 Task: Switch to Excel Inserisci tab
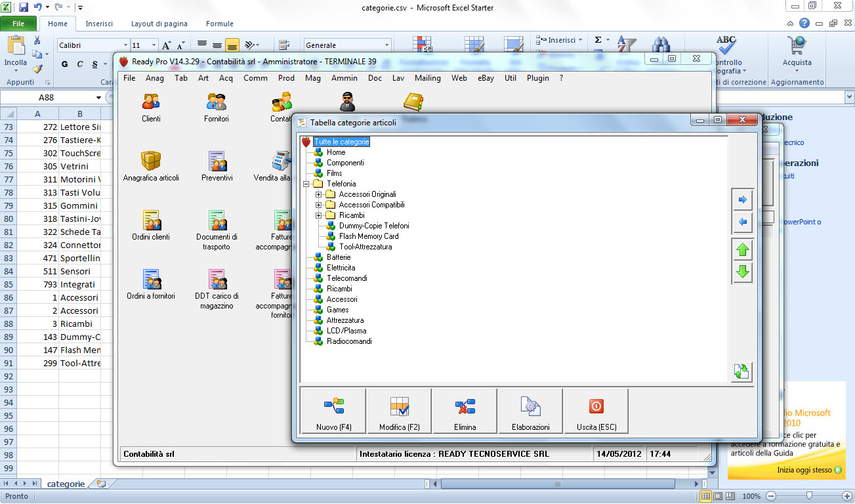point(99,24)
